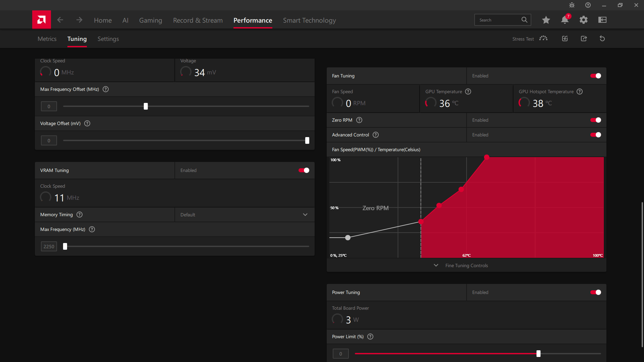644x362 pixels.
Task: Show help for Max Frequency Offset
Action: click(106, 89)
